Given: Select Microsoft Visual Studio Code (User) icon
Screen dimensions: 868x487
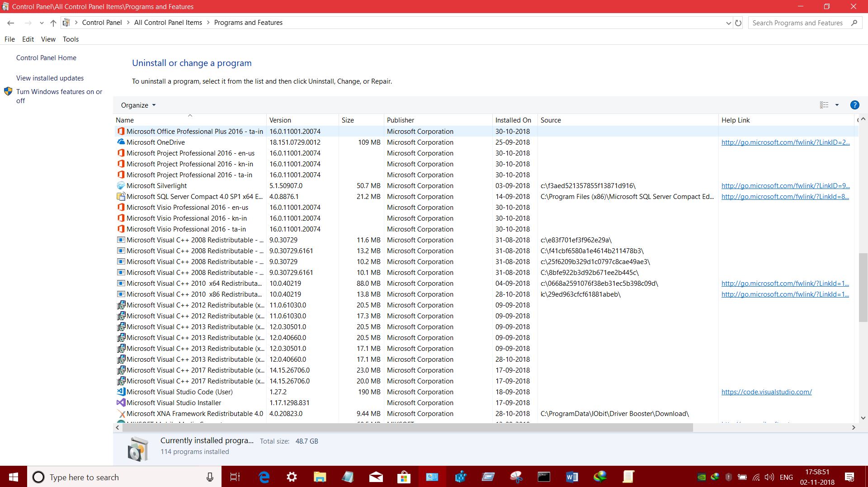Looking at the screenshot, I should [x=121, y=392].
